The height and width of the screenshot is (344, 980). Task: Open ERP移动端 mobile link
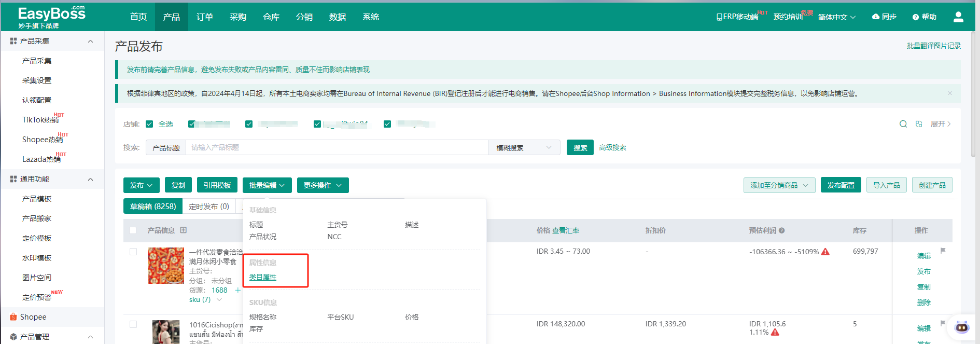click(737, 17)
